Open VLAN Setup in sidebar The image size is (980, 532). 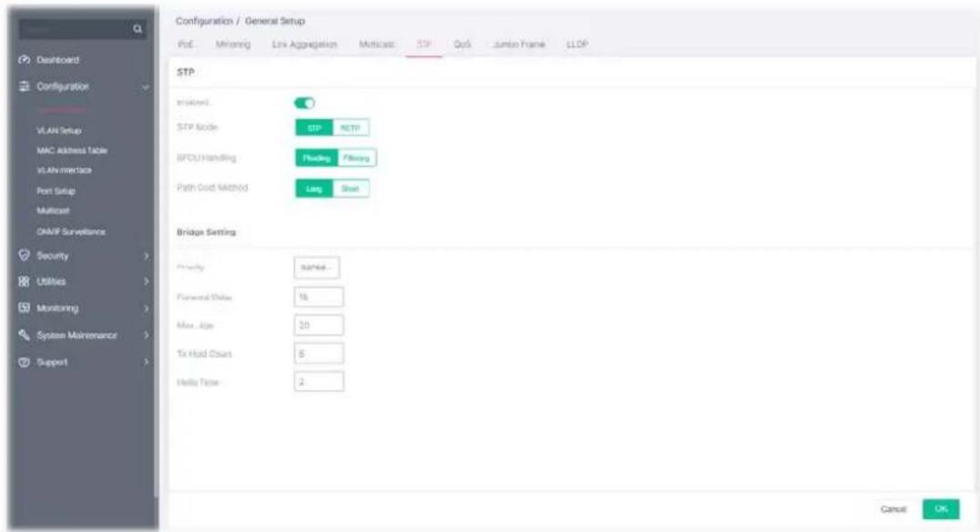point(59,130)
